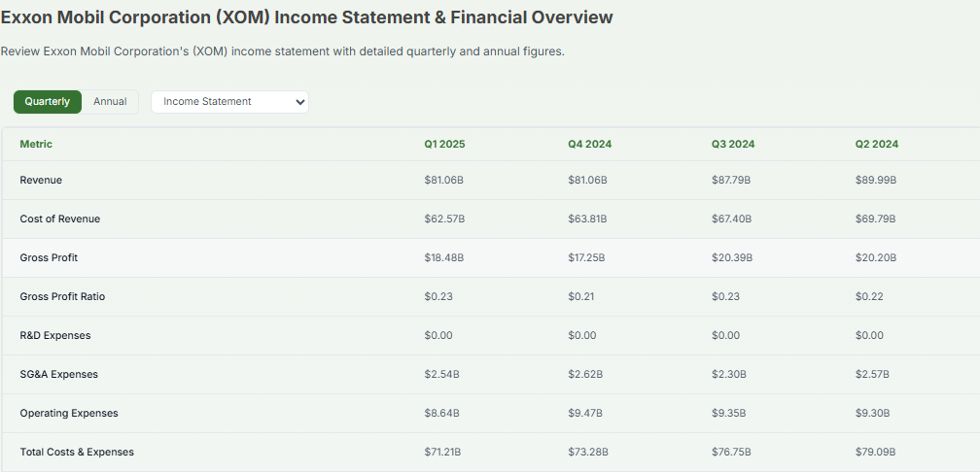The height and width of the screenshot is (472, 980).
Task: Switch to Annual view
Action: click(x=110, y=102)
